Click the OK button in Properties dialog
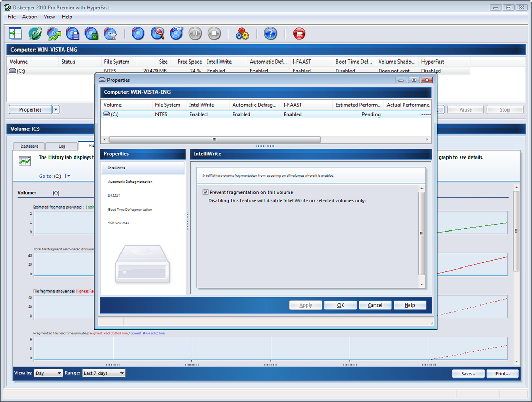 [x=340, y=306]
